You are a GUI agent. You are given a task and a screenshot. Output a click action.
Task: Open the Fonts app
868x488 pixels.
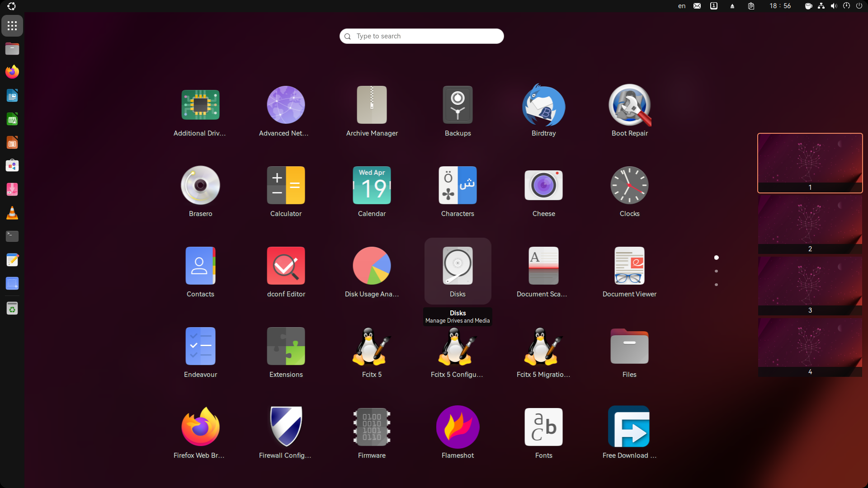point(543,433)
